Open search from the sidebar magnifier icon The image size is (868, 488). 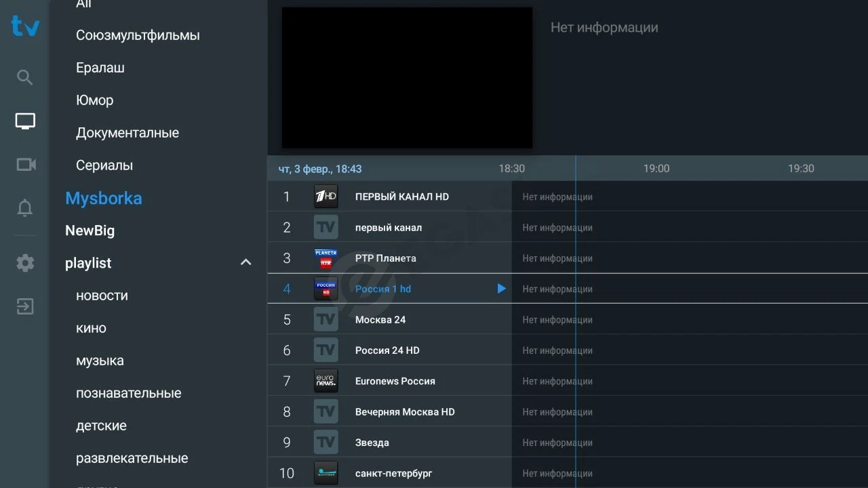tap(24, 77)
